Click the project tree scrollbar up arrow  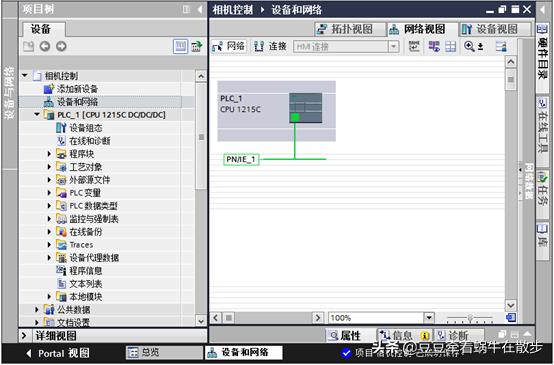[x=201, y=76]
